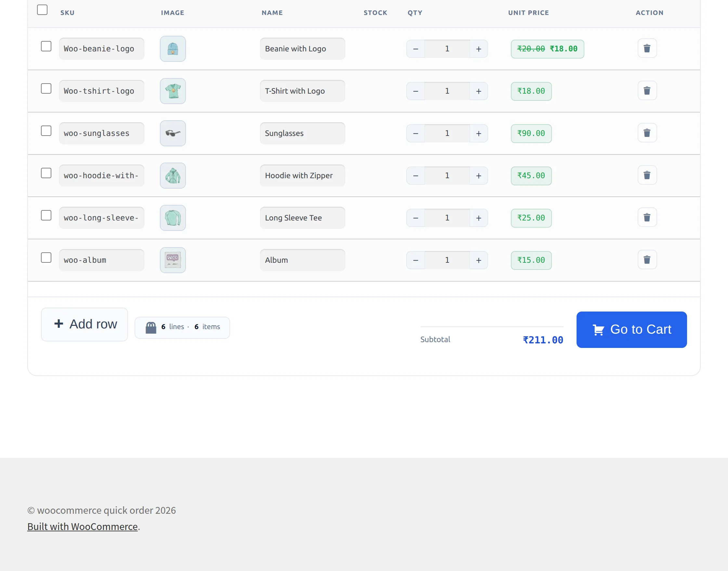This screenshot has height=571, width=728.
Task: Click the ₹25.00 price badge
Action: click(x=531, y=218)
